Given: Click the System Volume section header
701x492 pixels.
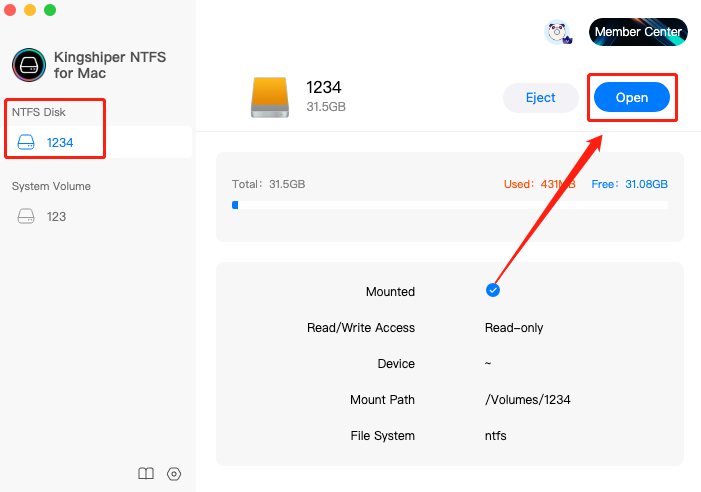Looking at the screenshot, I should 51,186.
